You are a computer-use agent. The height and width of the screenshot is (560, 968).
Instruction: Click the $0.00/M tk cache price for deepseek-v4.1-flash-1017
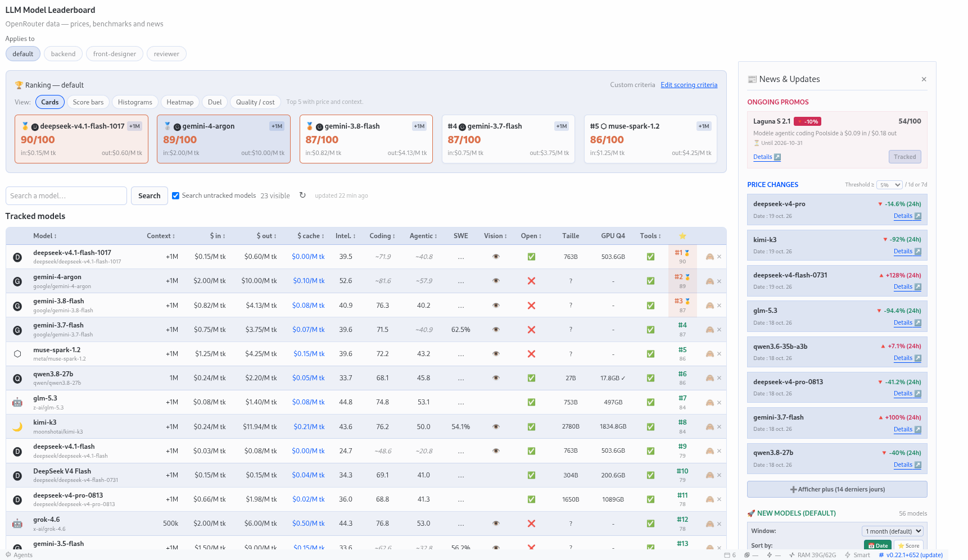pos(308,257)
